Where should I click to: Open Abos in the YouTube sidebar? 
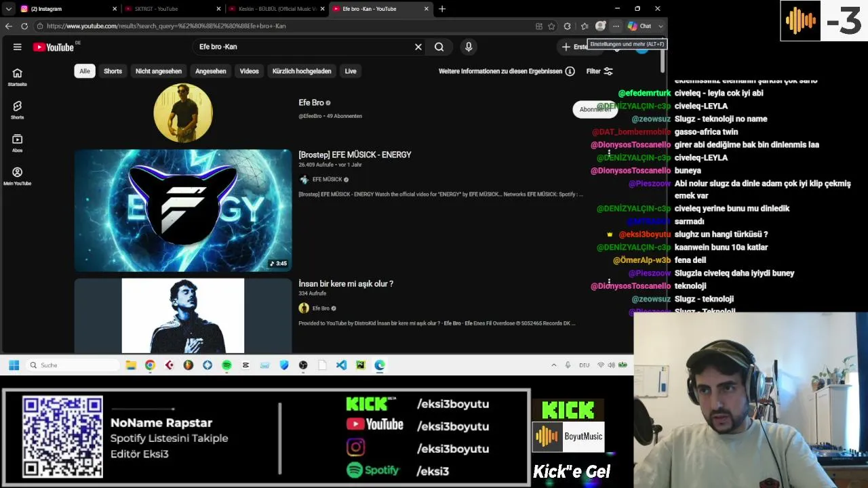click(18, 142)
